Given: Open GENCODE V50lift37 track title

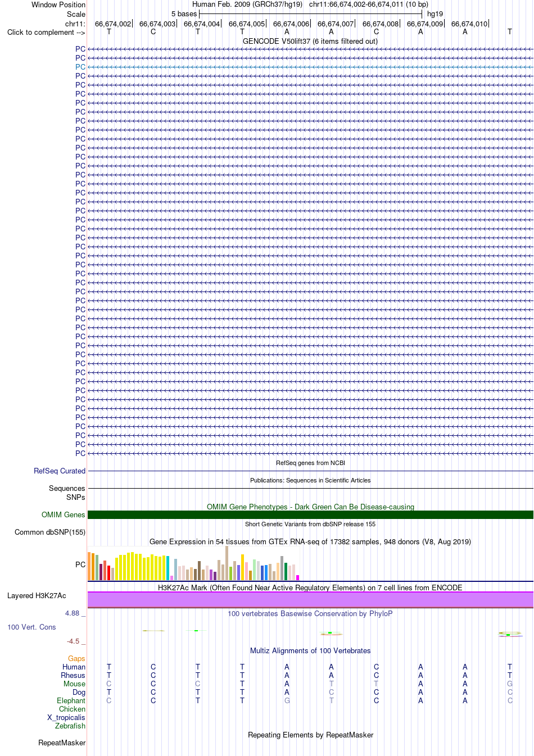Looking at the screenshot, I should click(310, 41).
